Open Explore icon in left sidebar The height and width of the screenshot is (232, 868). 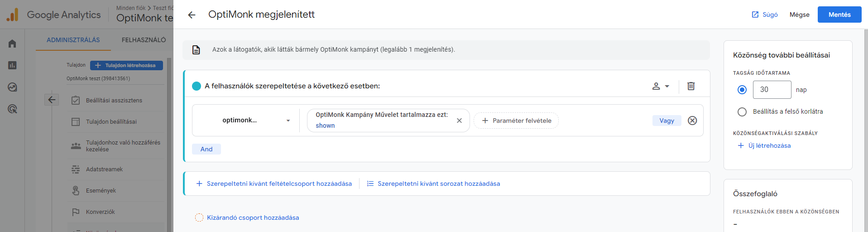[12, 87]
